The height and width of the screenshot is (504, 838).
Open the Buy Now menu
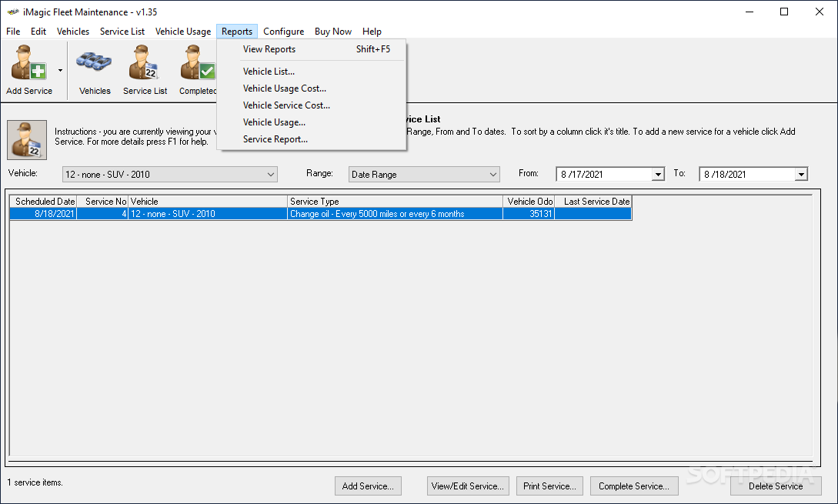click(333, 32)
